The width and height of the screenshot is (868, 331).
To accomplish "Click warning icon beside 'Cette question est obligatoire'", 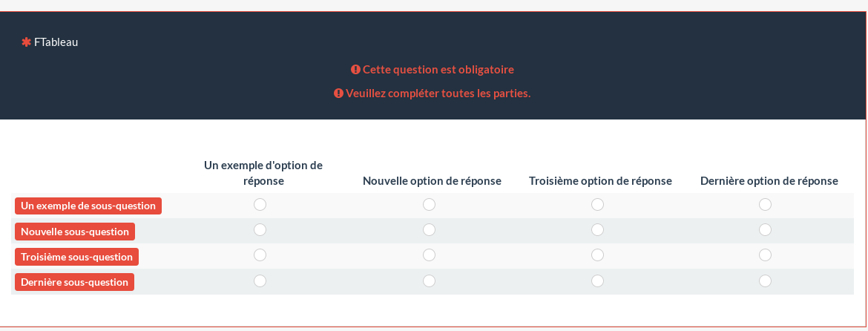I will pyautogui.click(x=355, y=70).
